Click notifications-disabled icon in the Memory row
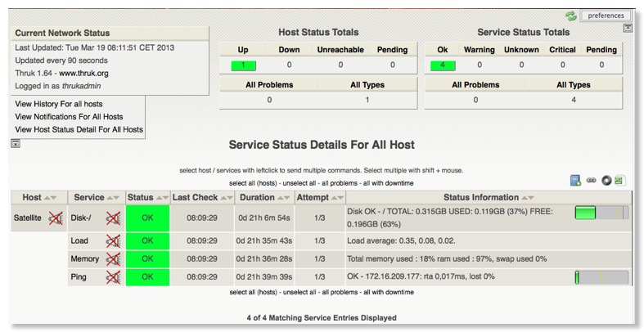Viewport: 644px width, 332px height. [x=113, y=258]
